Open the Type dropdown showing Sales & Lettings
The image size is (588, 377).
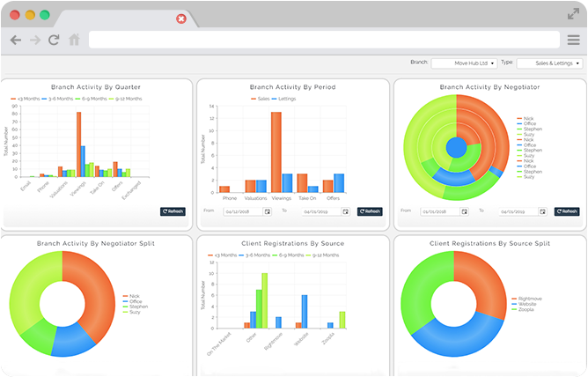[549, 63]
